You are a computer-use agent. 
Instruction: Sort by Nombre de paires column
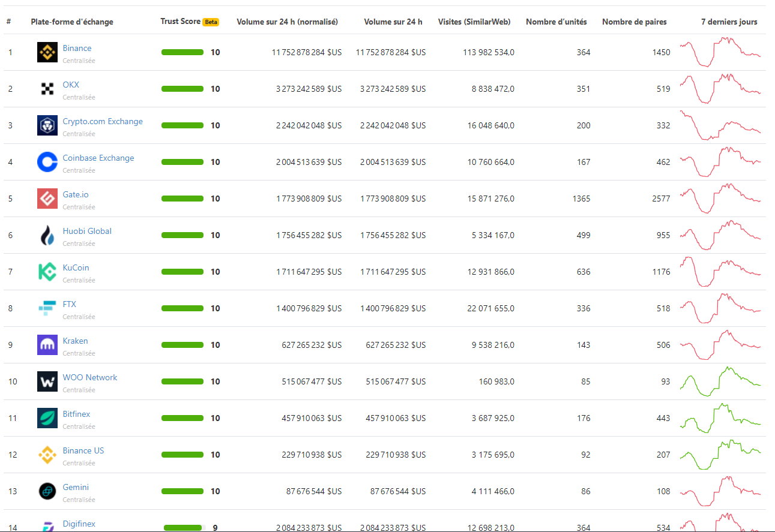pyautogui.click(x=634, y=22)
